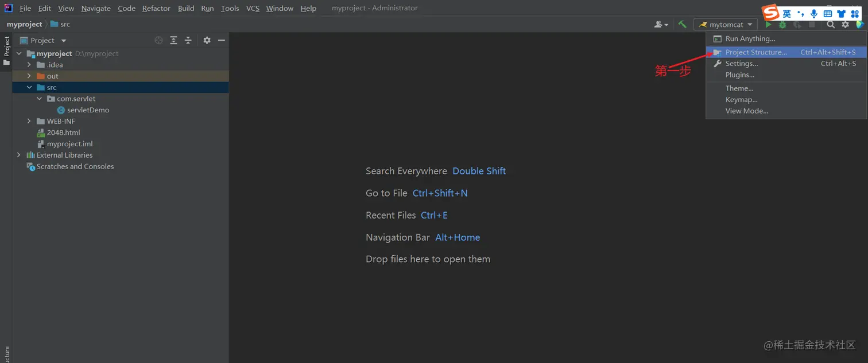Viewport: 868px width, 363px height.
Task: Click the Project tool window side button
Action: click(7, 50)
